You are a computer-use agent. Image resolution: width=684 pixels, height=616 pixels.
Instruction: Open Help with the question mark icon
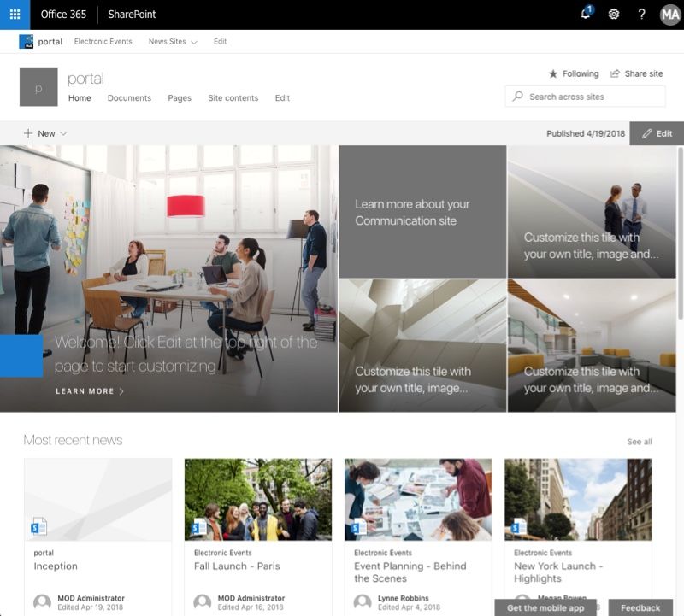tap(640, 14)
